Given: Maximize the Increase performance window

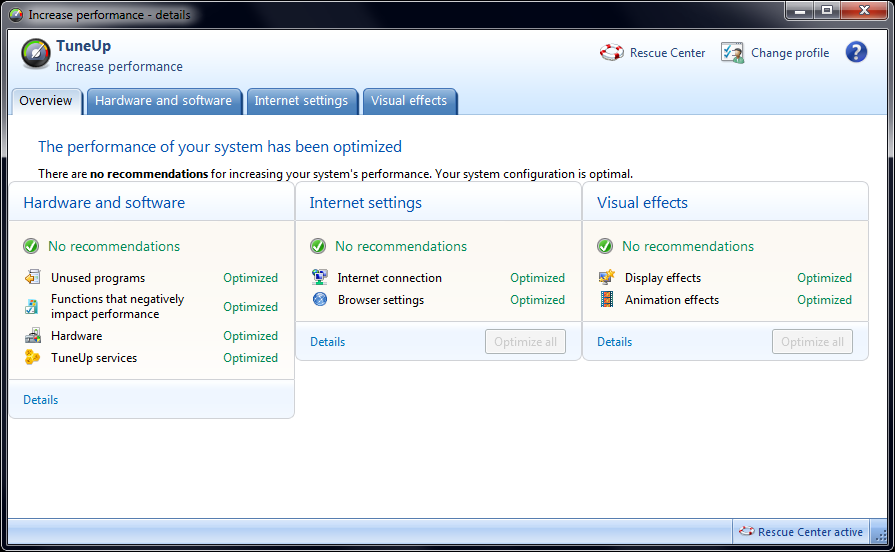Looking at the screenshot, I should (x=827, y=11).
